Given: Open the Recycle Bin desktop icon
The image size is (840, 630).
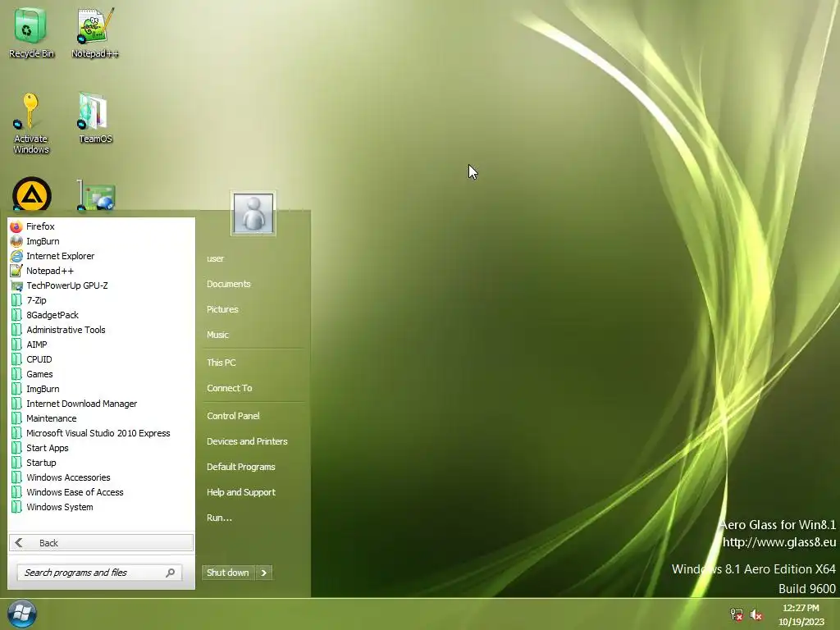Looking at the screenshot, I should tap(31, 32).
